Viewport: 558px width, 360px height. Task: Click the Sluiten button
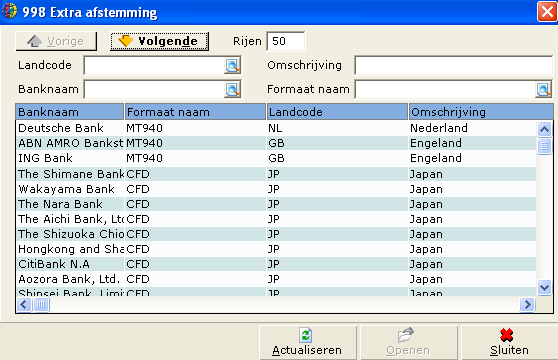(x=509, y=343)
